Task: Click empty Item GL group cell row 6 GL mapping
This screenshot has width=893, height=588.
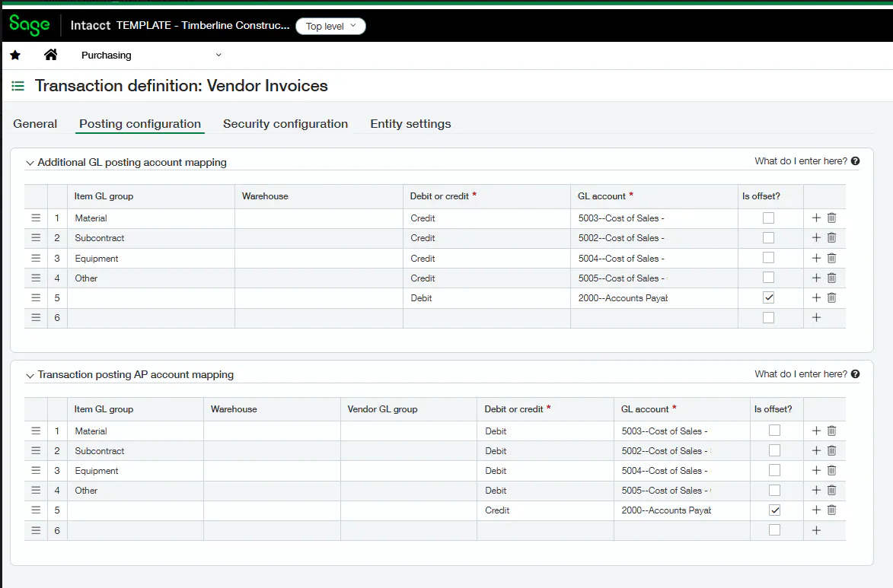Action: click(x=151, y=318)
